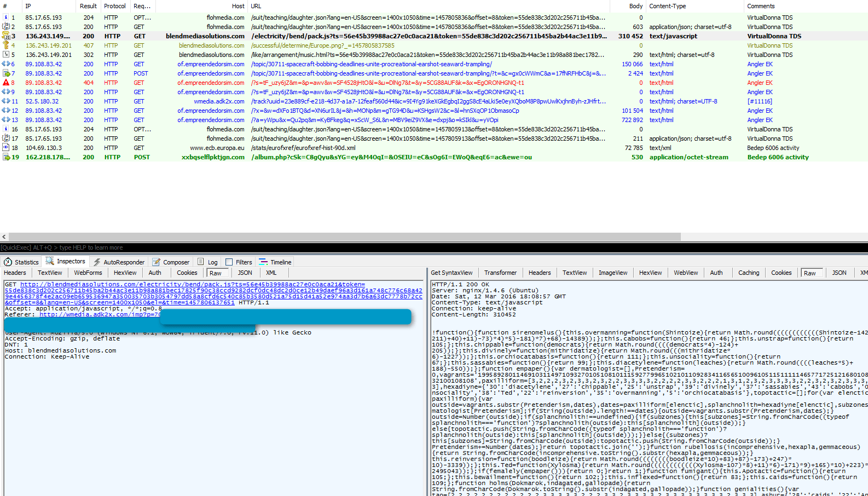Open the response HexView tab
The image size is (868, 496).
pyautogui.click(x=650, y=273)
